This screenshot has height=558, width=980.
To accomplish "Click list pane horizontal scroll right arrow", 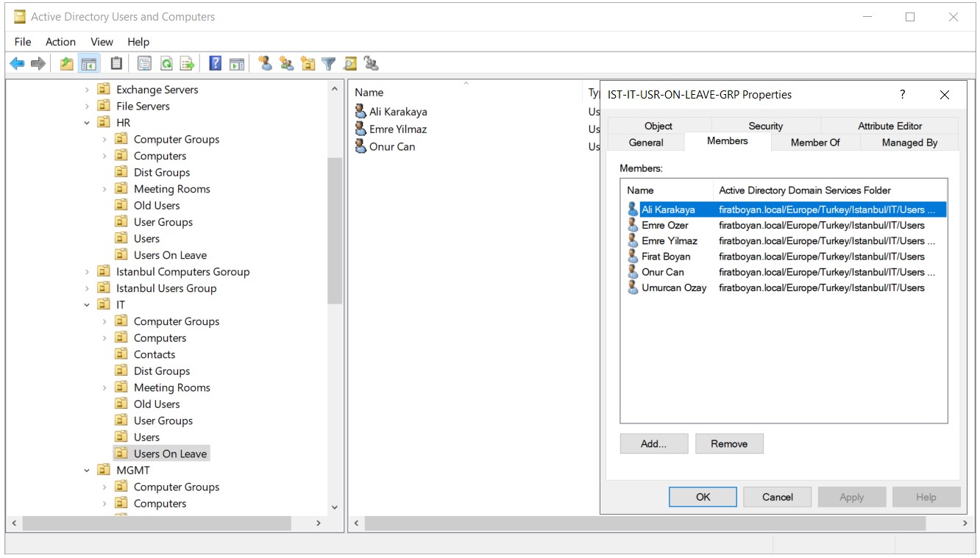I will (965, 523).
